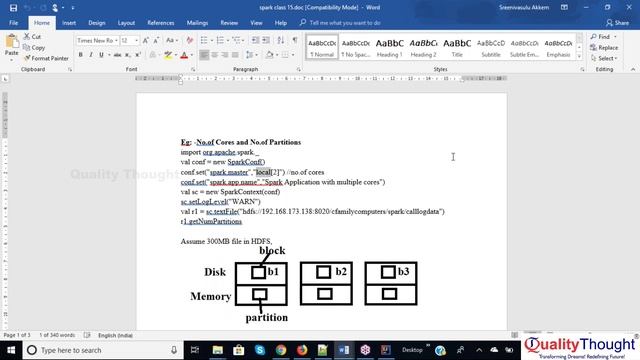Open the Replace dialog
640x360 pixels.
[x=604, y=47]
